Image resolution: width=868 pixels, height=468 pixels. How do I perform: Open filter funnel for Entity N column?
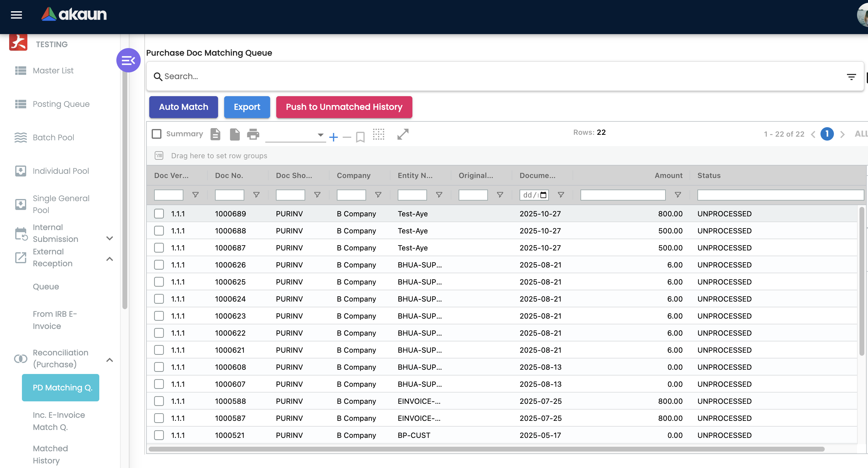(439, 195)
